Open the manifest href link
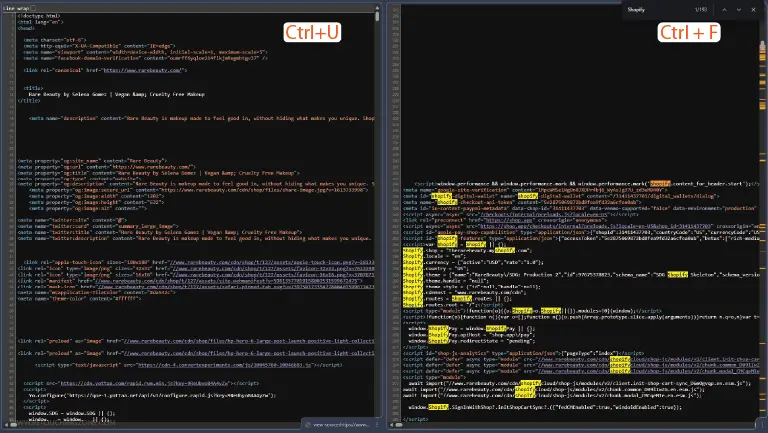This screenshot has width=768, height=433. tap(226, 281)
